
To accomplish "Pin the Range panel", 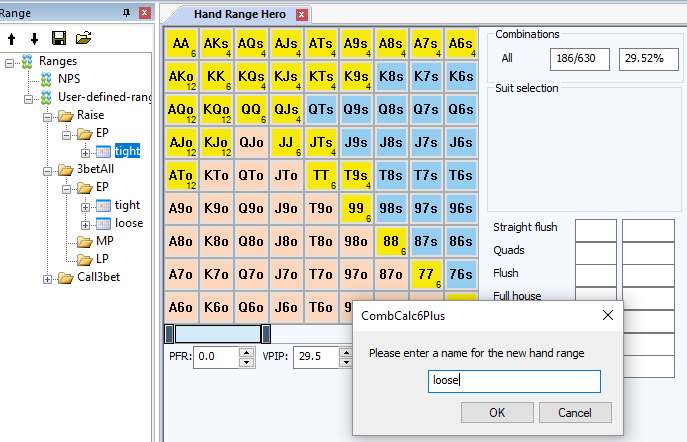I will click(126, 13).
